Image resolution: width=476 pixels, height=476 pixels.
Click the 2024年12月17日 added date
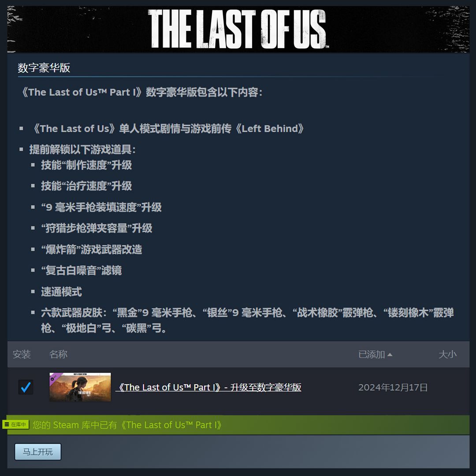[x=393, y=387]
